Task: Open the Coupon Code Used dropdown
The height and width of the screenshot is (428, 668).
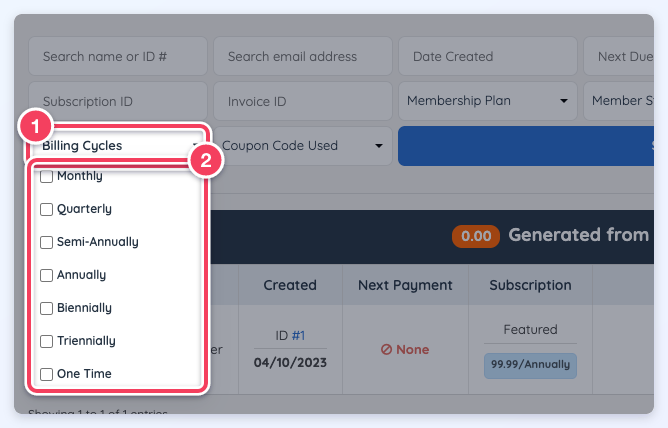Action: click(x=302, y=146)
